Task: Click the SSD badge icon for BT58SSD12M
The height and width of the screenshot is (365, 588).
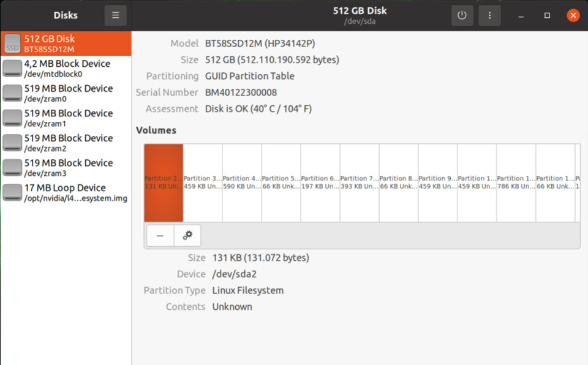Action: tap(12, 43)
